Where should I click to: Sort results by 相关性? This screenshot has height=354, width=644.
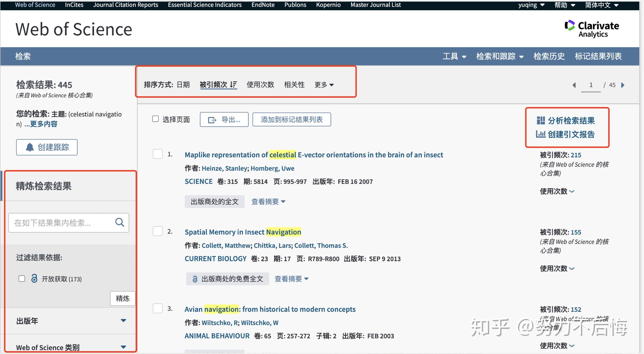coord(294,84)
